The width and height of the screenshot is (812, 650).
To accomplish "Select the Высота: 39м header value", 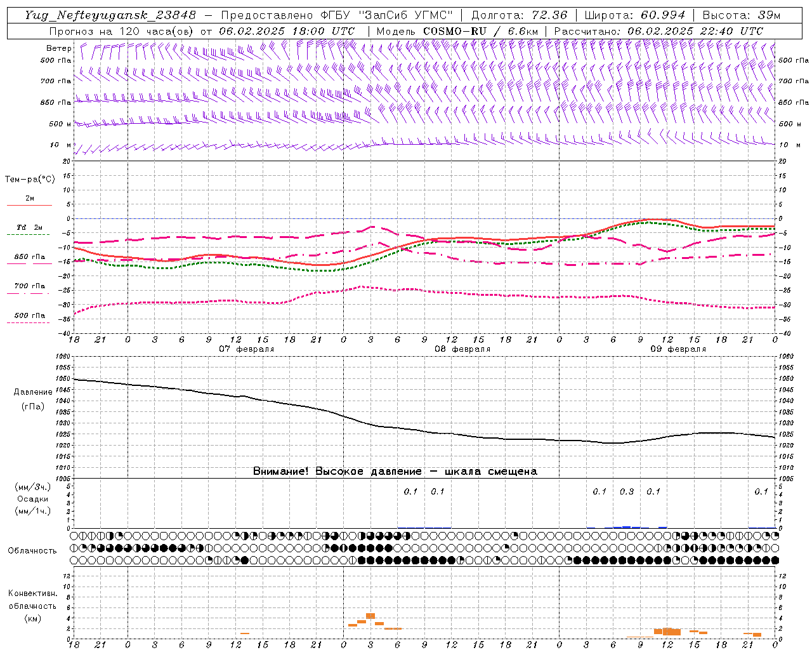I will (x=742, y=15).
